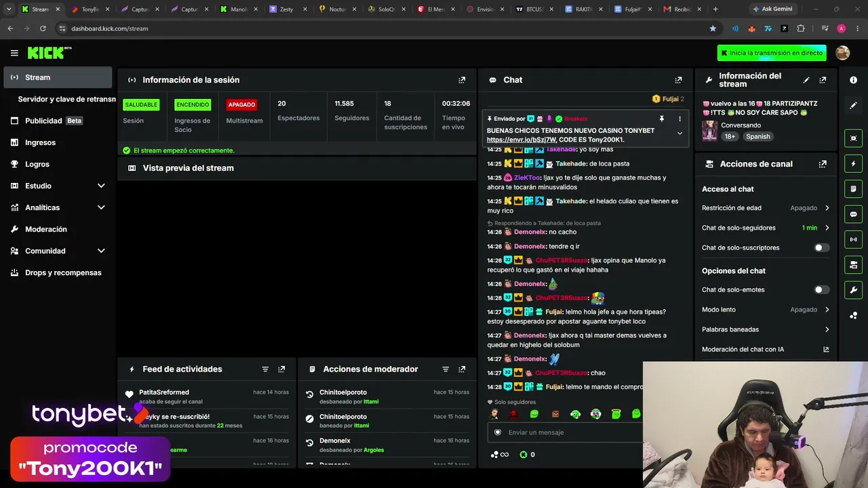This screenshot has height=488, width=868.
Task: Open the envr.io link in pinned message
Action: (521, 140)
